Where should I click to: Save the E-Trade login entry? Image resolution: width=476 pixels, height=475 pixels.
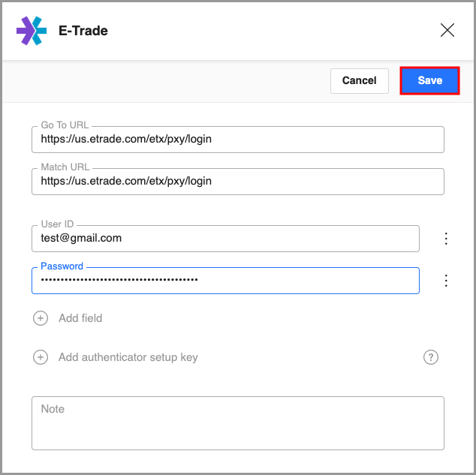[x=429, y=81]
